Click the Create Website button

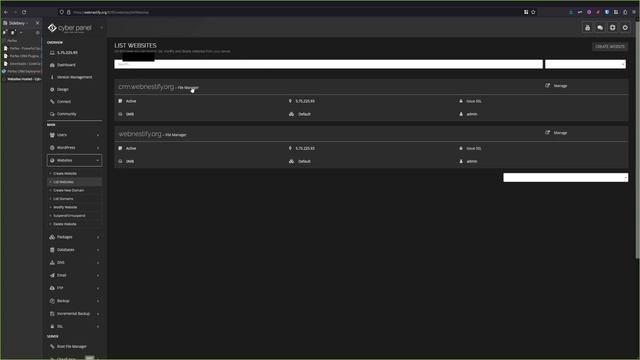point(610,47)
